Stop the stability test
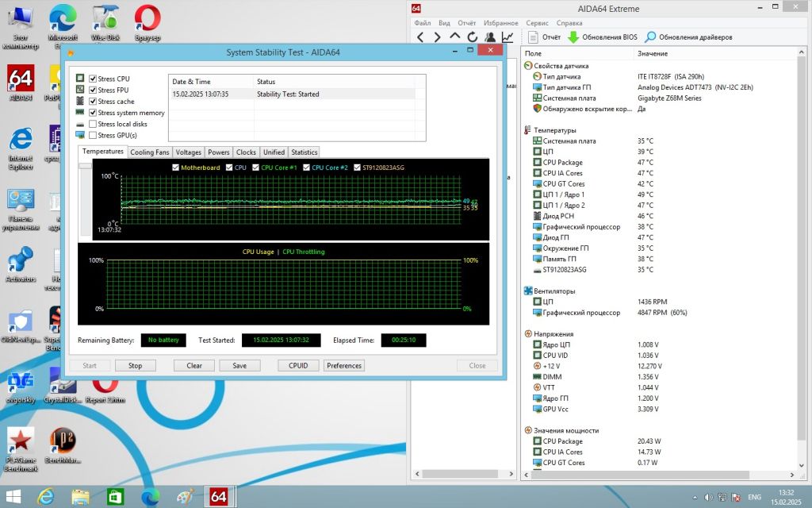812x508 pixels. pos(135,365)
